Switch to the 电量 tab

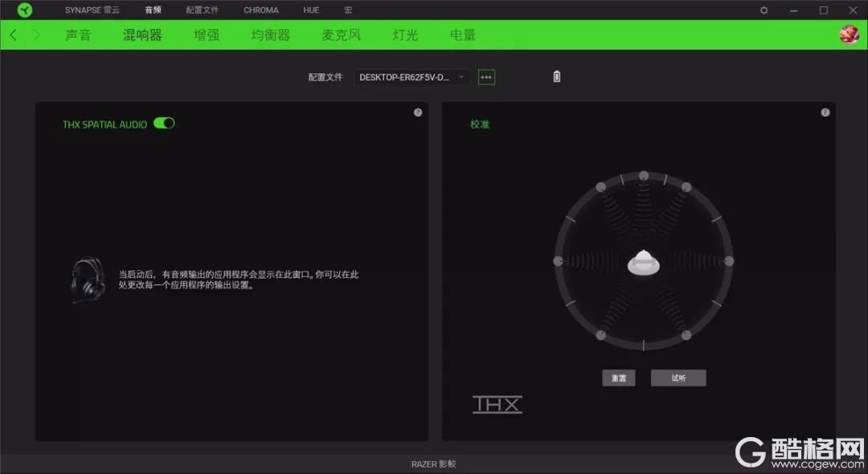tap(463, 35)
